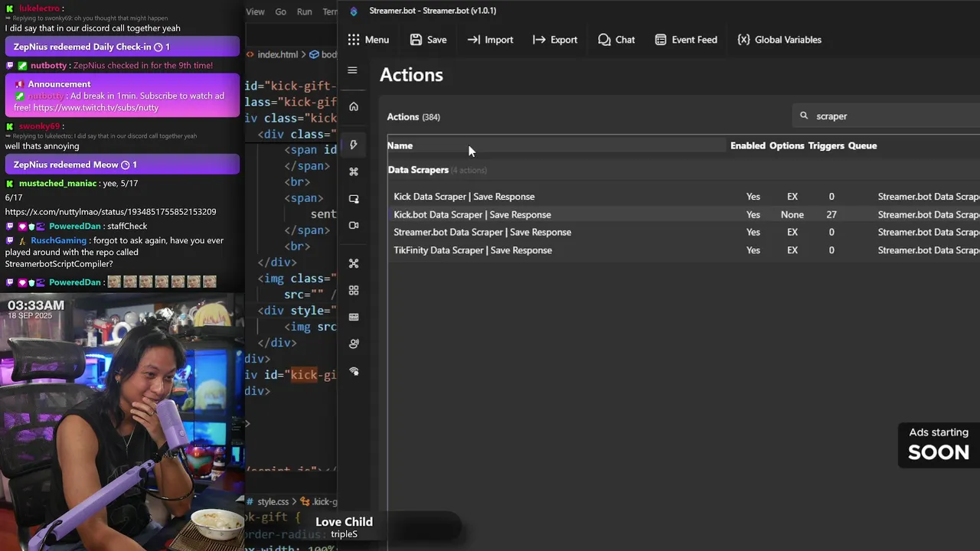
Task: Click the grid icon beside Menu
Action: (353, 40)
